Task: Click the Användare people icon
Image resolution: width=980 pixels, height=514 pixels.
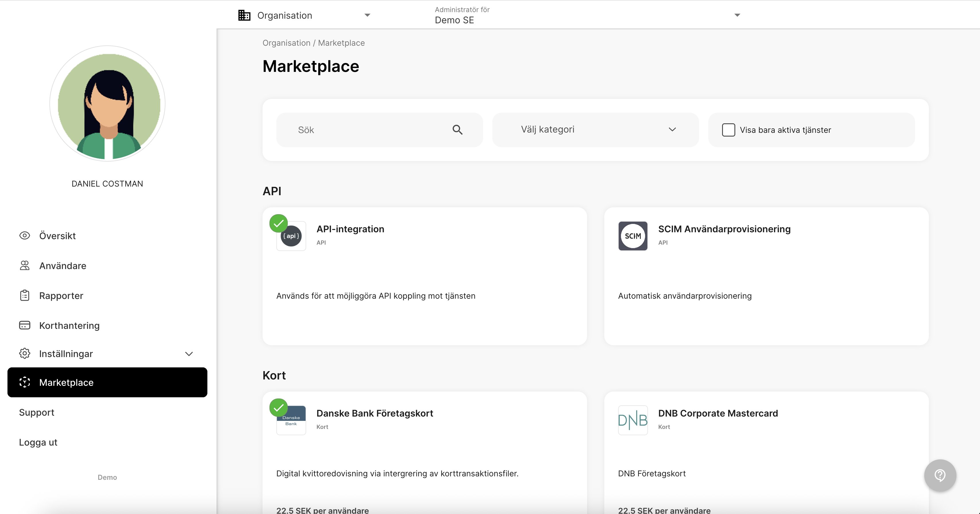Action: (25, 265)
